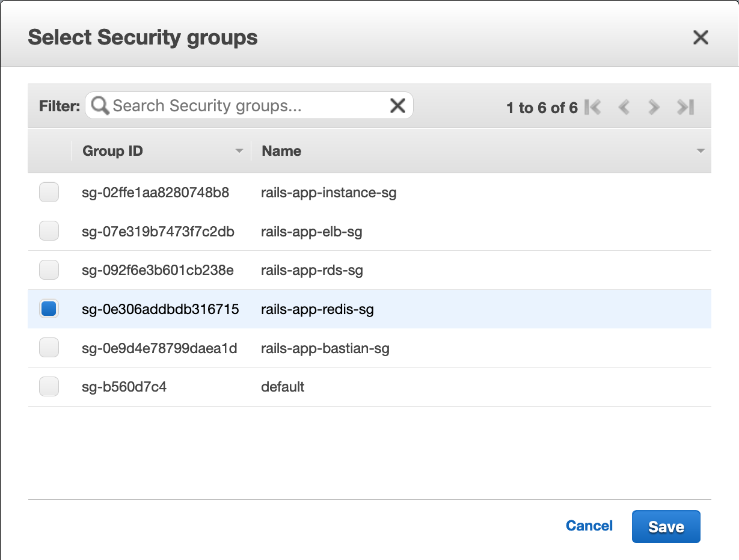Expand column options on the Name header
Image resolution: width=739 pixels, height=560 pixels.
[701, 151]
